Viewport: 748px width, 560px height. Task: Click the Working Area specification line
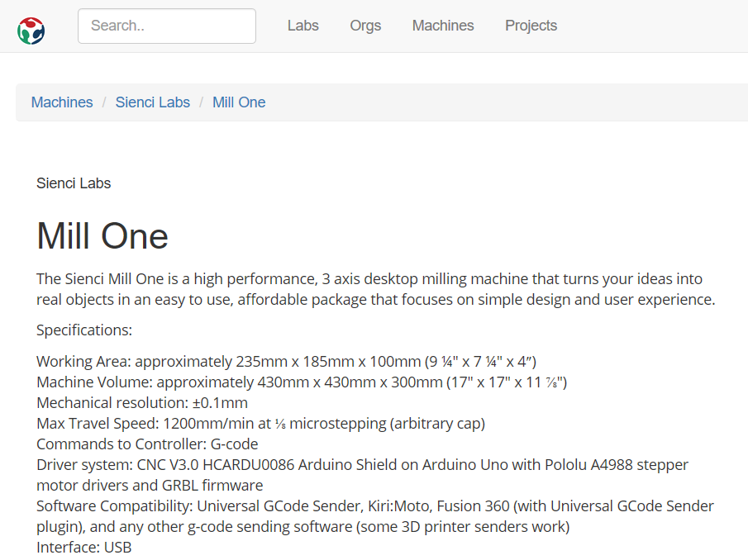click(286, 361)
